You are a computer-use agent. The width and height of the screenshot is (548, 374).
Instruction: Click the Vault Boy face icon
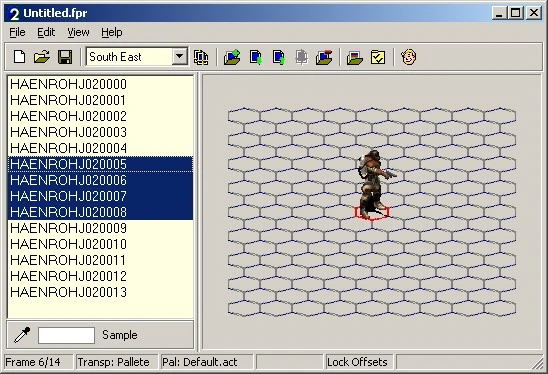(408, 57)
